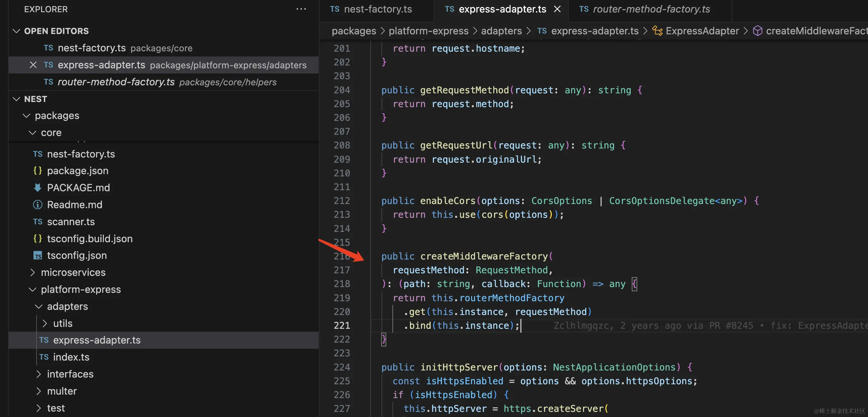
Task: Click the createMiddlewareFactory method breadcrumb icon
Action: [x=757, y=31]
